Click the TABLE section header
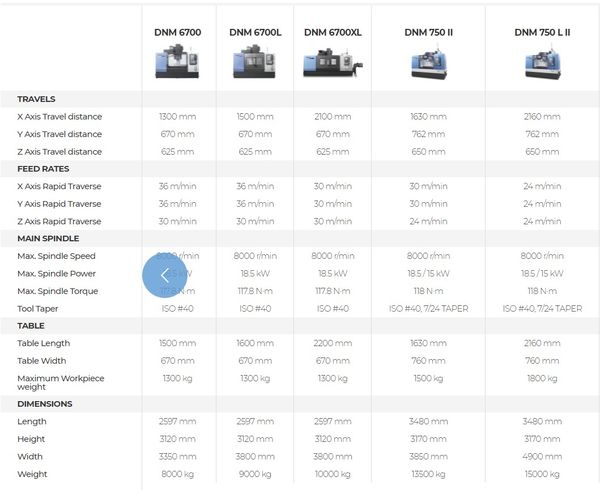 point(31,326)
